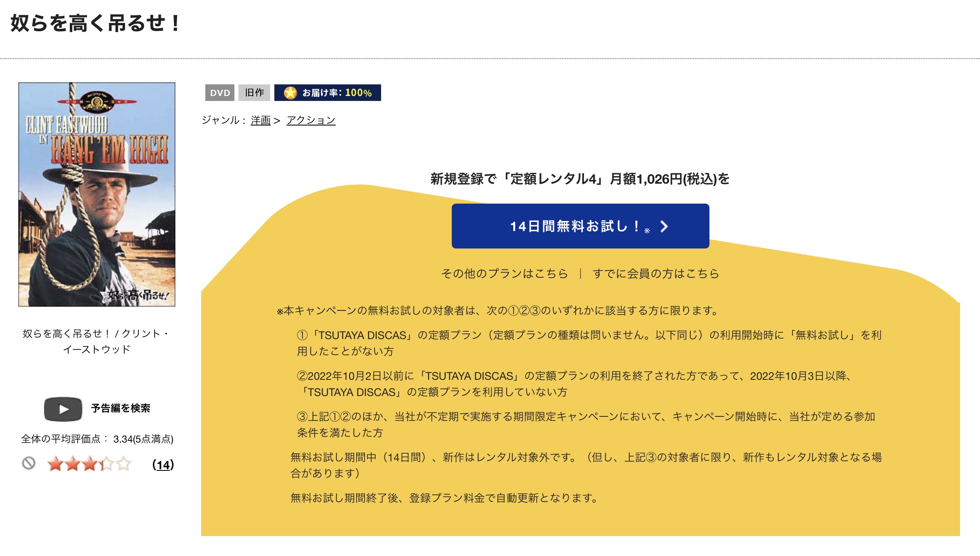The image size is (980, 556).
Task: Click the third rating star
Action: click(89, 464)
